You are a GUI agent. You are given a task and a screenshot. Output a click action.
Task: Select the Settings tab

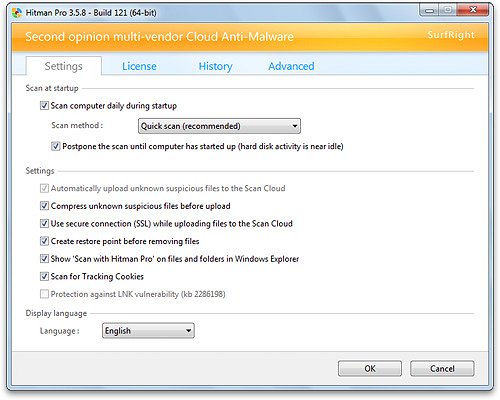[x=64, y=66]
